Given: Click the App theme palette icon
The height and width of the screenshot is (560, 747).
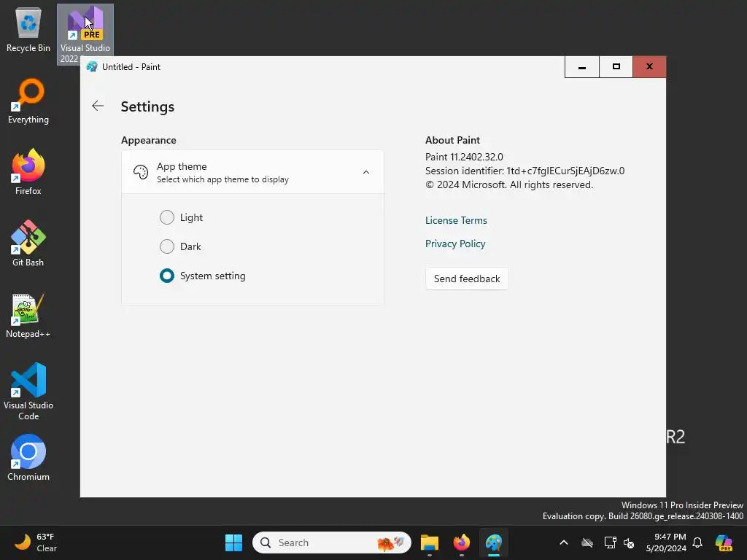Looking at the screenshot, I should pyautogui.click(x=141, y=172).
